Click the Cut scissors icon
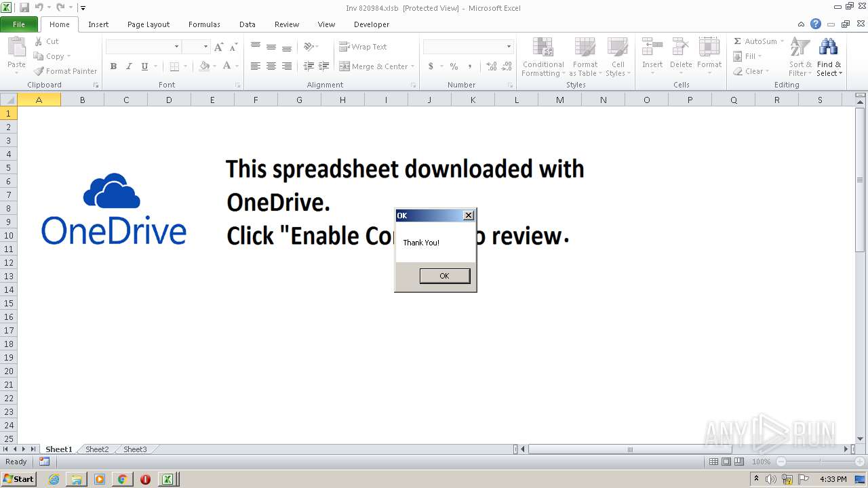Viewport: 868px width, 488px height. (39, 41)
